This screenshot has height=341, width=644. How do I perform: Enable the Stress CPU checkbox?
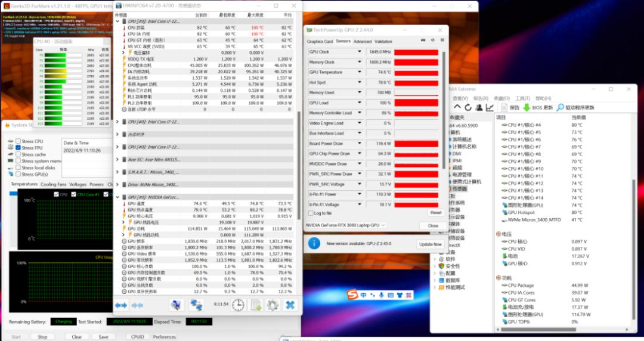pos(18,141)
